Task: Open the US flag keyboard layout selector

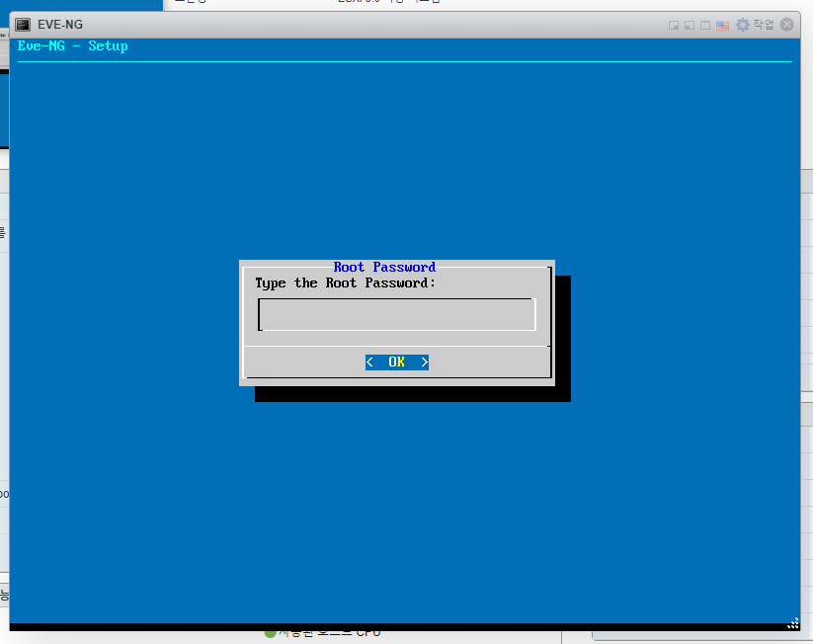Action: [722, 25]
